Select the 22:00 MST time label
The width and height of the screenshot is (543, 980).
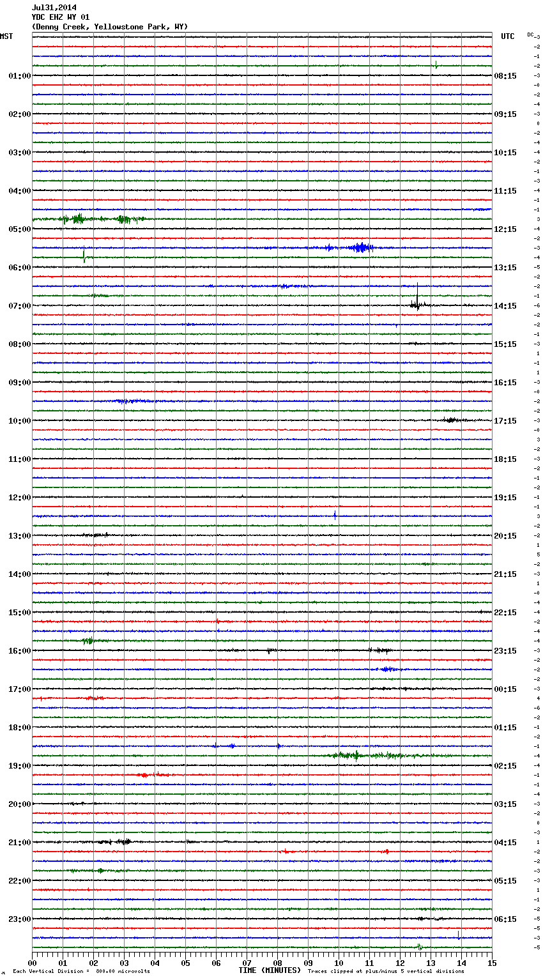tap(20, 881)
